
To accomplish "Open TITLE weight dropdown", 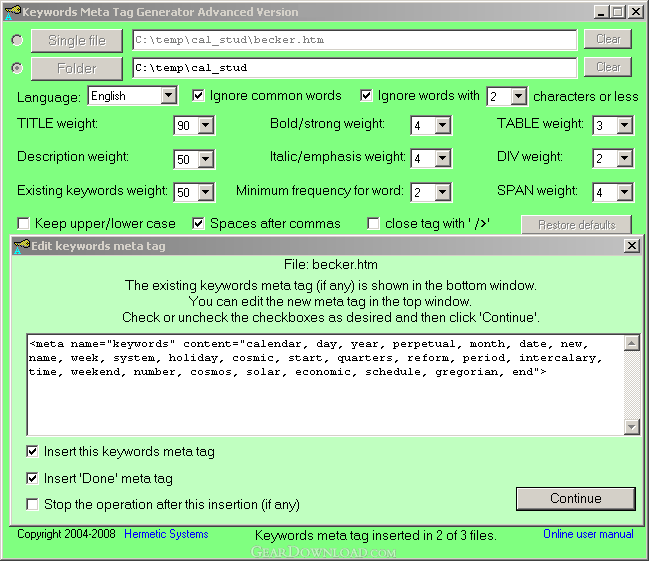I will 206,125.
